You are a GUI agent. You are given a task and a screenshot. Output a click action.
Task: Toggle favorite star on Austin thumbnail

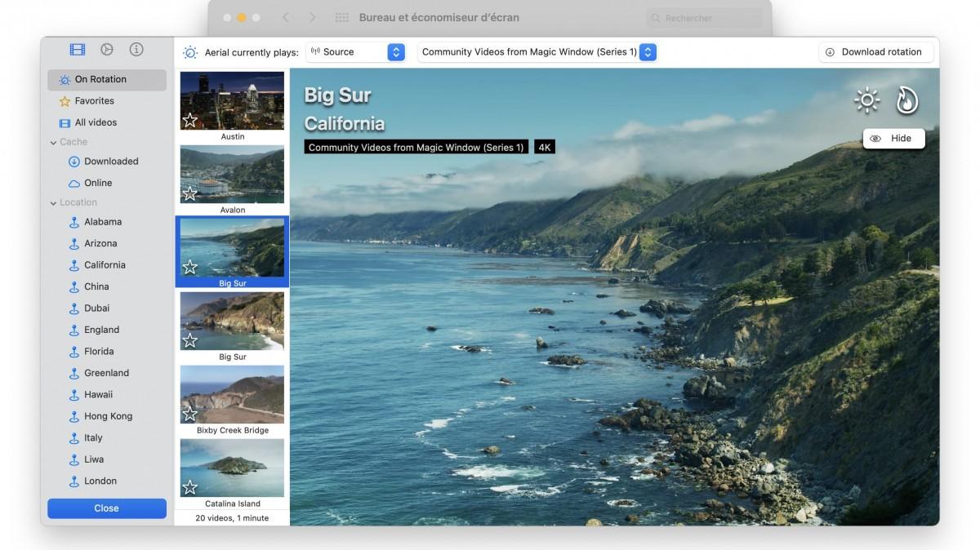tap(189, 120)
